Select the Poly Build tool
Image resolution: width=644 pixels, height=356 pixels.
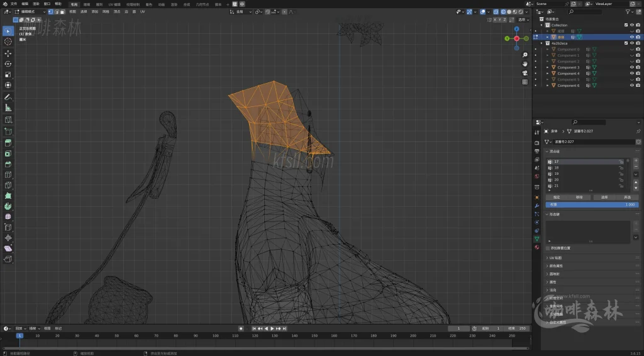[x=8, y=196]
